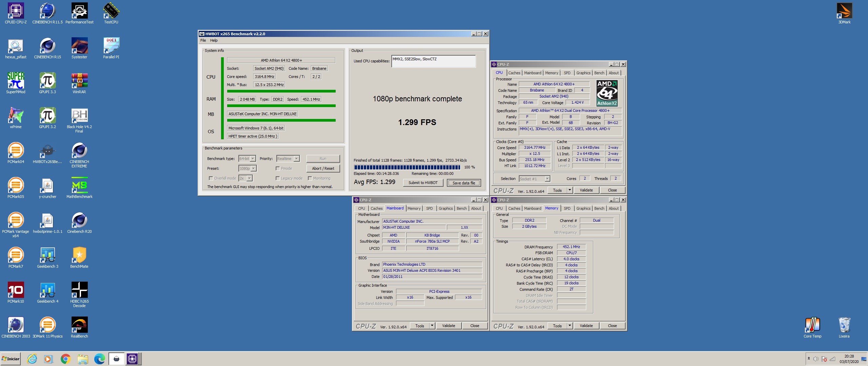Open GPUPI 3.3 desktop icon
The height and width of the screenshot is (366, 868).
point(47,83)
